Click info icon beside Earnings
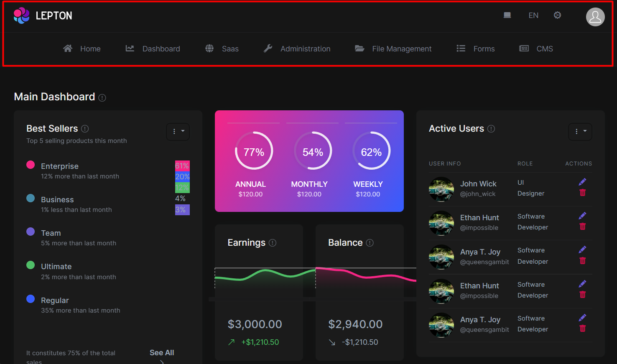This screenshot has width=617, height=364. pos(273,243)
